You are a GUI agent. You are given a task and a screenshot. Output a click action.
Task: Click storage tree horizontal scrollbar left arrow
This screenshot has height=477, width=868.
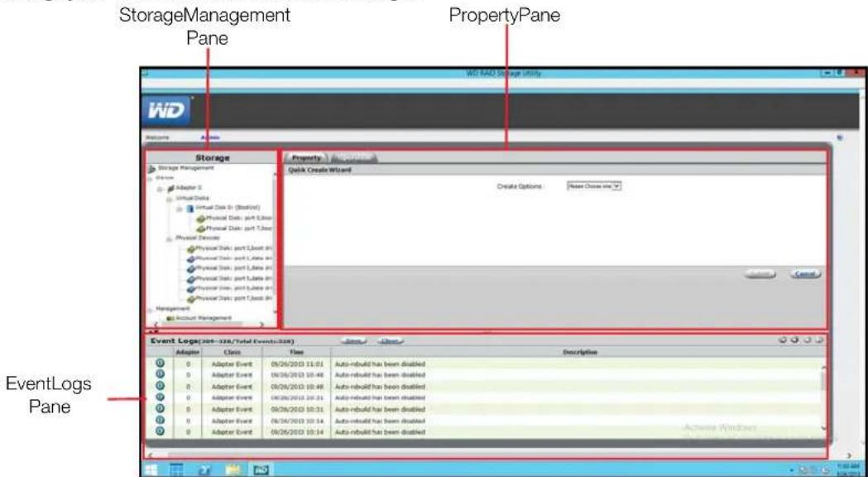click(155, 324)
